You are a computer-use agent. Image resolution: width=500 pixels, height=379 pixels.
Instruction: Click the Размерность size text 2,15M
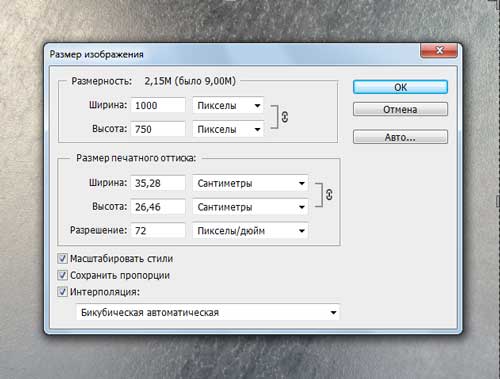coord(158,81)
